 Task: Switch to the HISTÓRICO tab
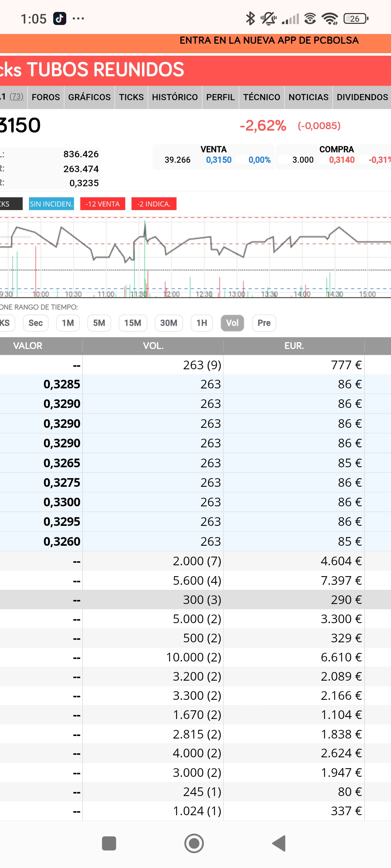pyautogui.click(x=175, y=97)
